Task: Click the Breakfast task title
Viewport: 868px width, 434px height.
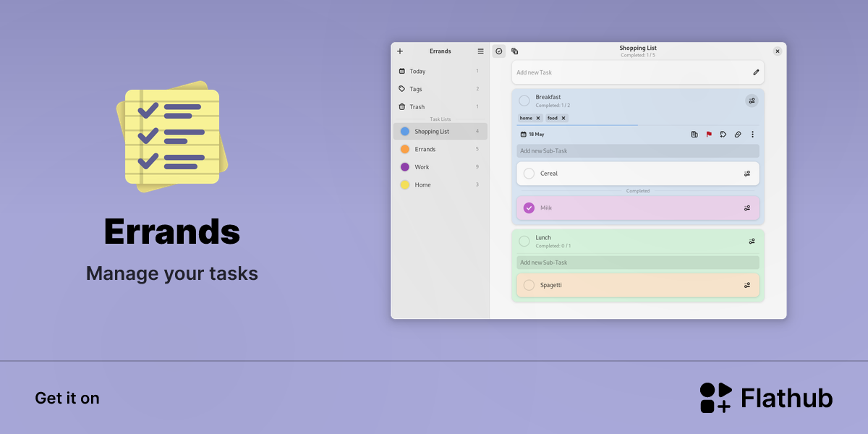Action: (x=548, y=97)
